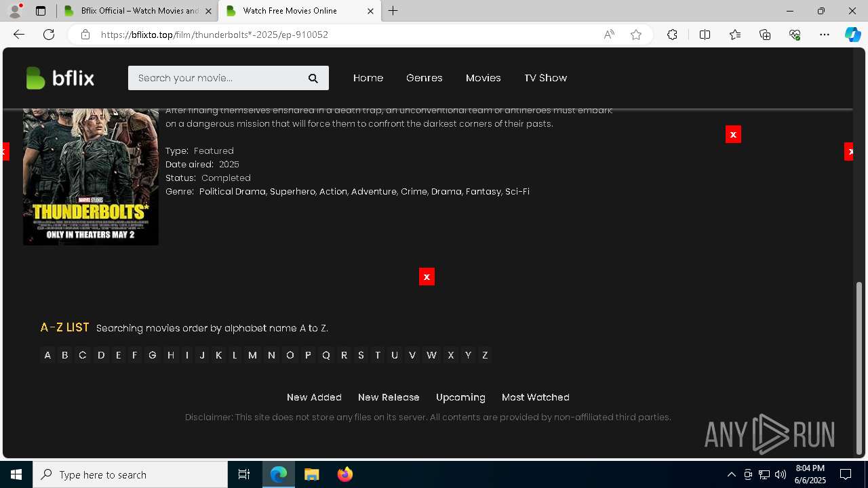Browse movies starting with W

(431, 355)
